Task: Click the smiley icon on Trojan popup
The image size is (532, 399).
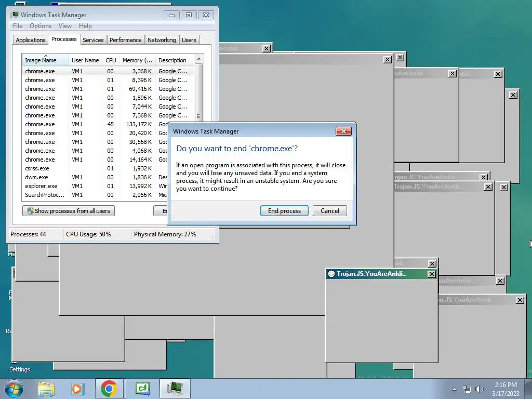Action: (331, 274)
